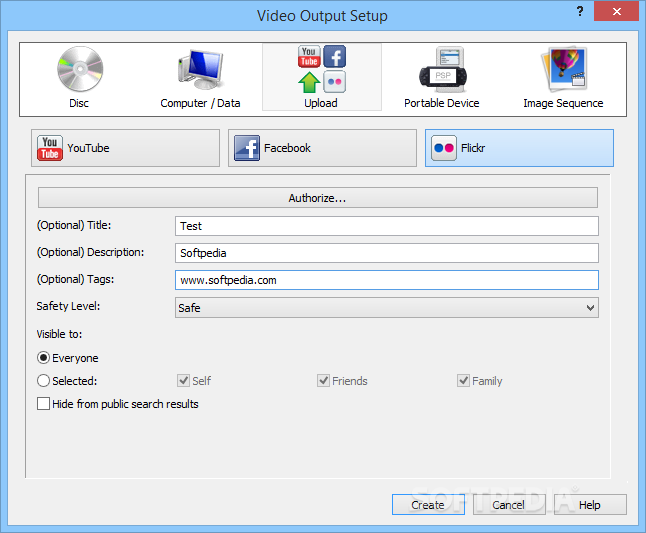Viewport: 646px width, 533px height.
Task: Click the Cancel button
Action: click(x=509, y=505)
